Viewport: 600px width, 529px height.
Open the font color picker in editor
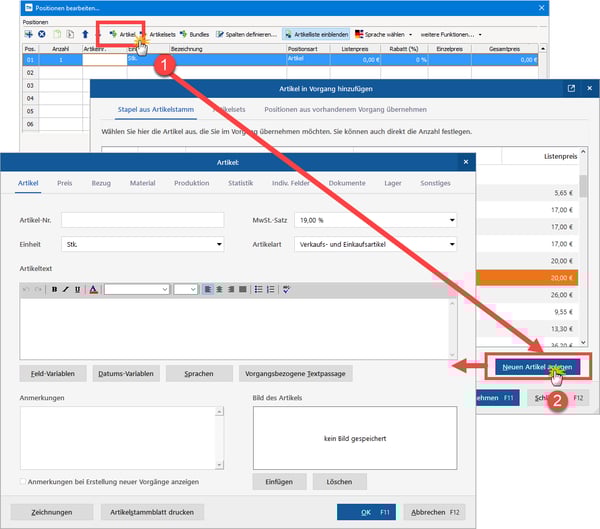point(93,289)
